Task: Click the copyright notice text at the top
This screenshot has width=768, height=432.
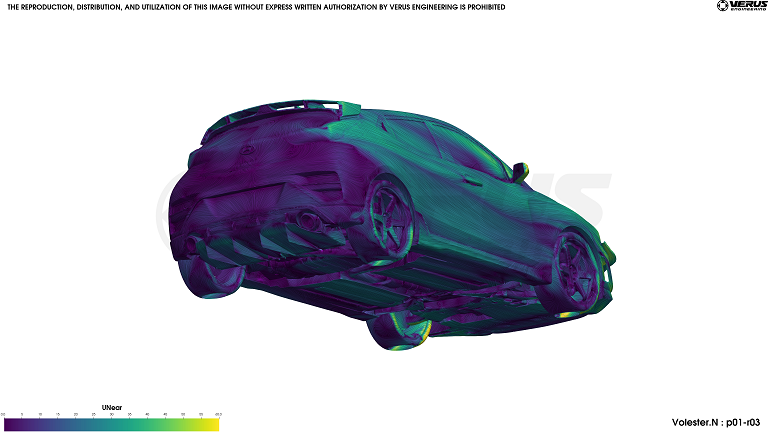Action: [256, 7]
